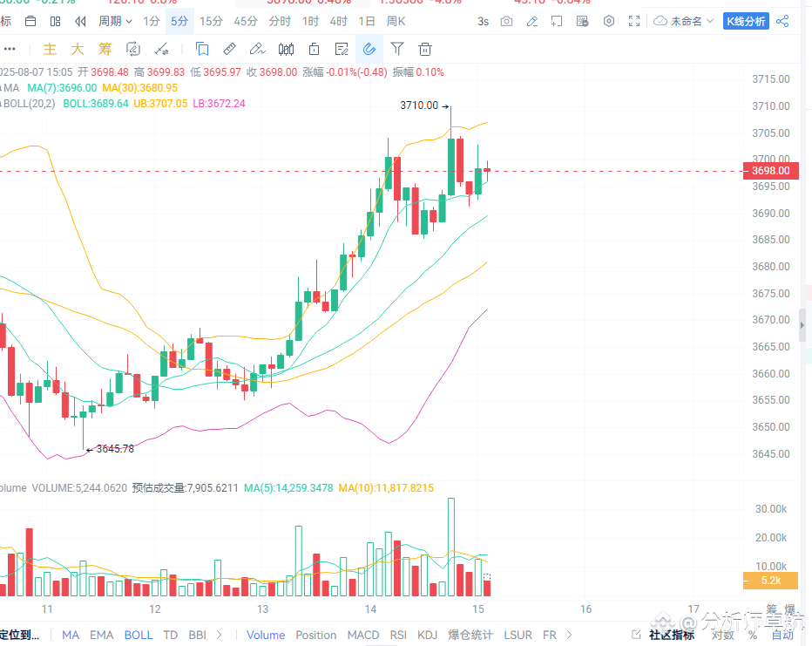Toggle the Volume sub-indicator
Screen dimensions: 812x646
(x=266, y=635)
